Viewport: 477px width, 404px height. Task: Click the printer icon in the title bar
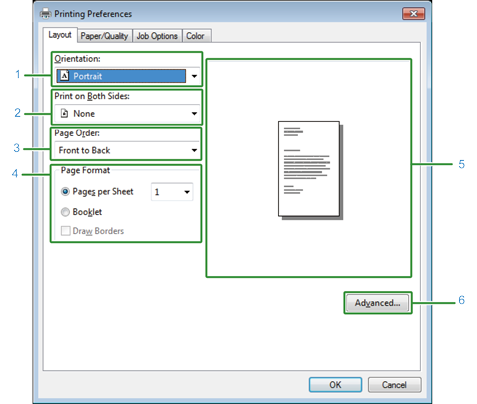tap(45, 14)
